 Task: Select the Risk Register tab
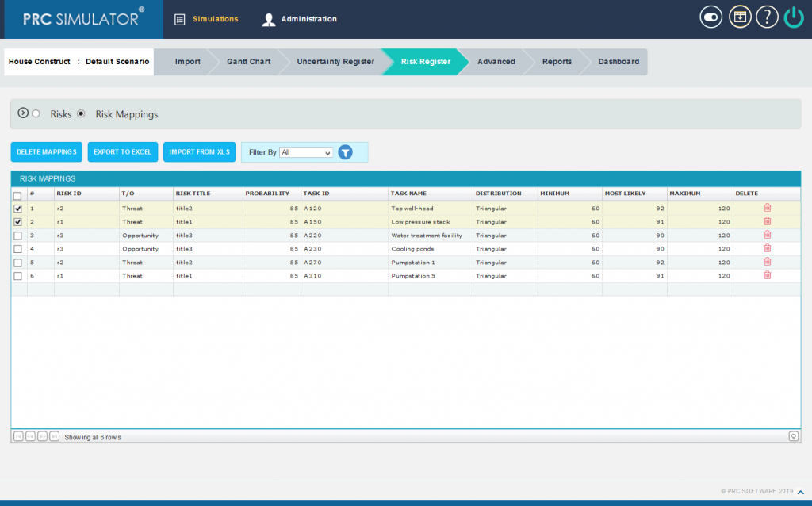pos(425,62)
